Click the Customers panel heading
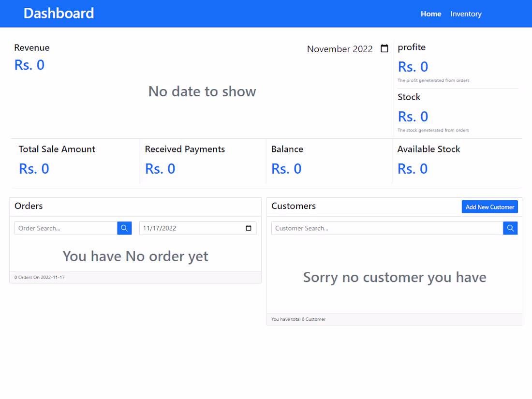Screen dimensions: 532x399 [294, 206]
